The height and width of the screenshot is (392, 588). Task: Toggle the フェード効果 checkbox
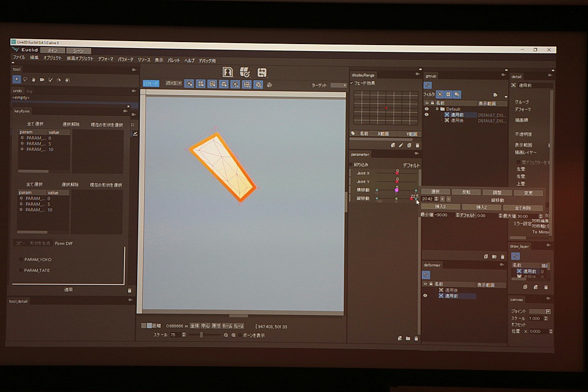352,83
